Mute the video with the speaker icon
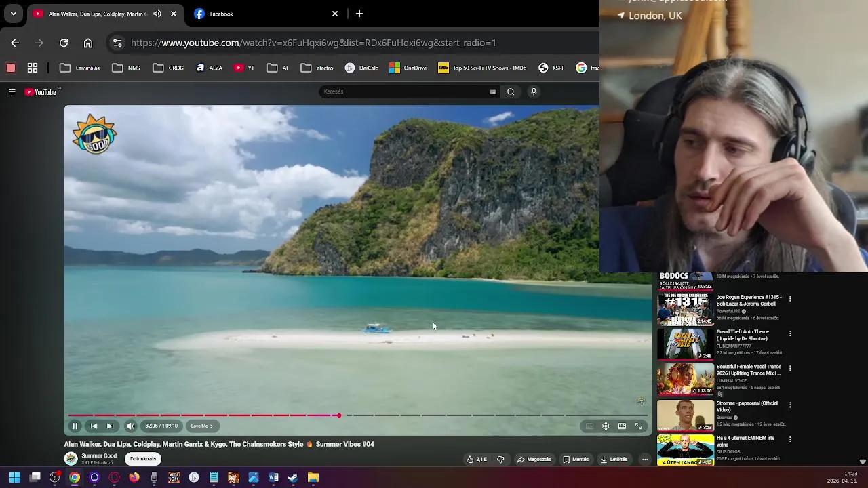Screen dimensions: 868x488 [x=130, y=426]
